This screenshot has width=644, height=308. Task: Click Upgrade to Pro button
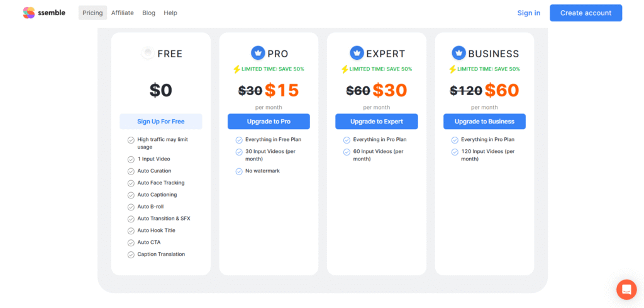coord(269,122)
